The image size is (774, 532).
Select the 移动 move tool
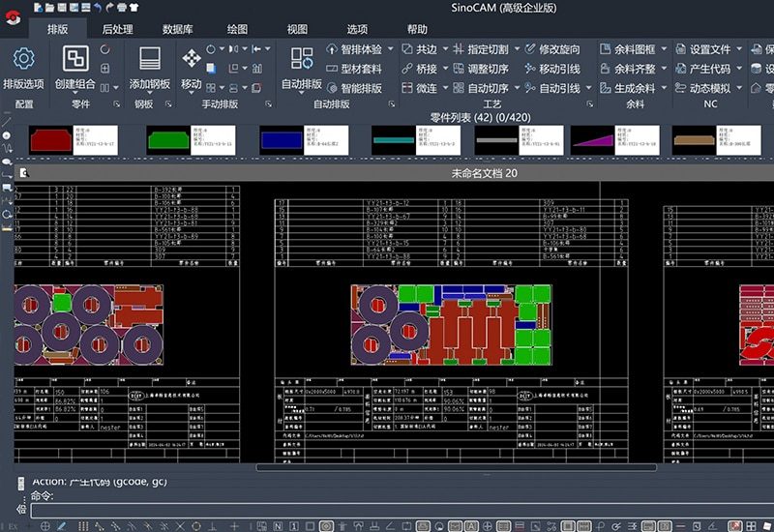[x=191, y=67]
